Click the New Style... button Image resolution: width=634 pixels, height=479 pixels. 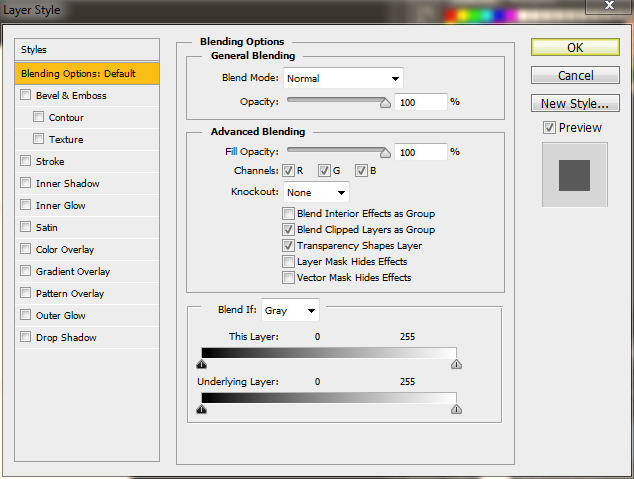[575, 103]
